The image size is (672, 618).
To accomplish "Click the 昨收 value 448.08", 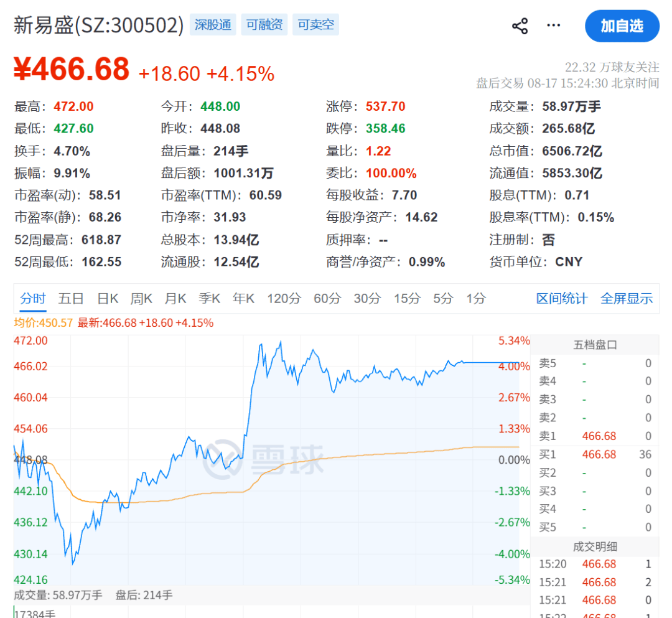I will pyautogui.click(x=220, y=129).
